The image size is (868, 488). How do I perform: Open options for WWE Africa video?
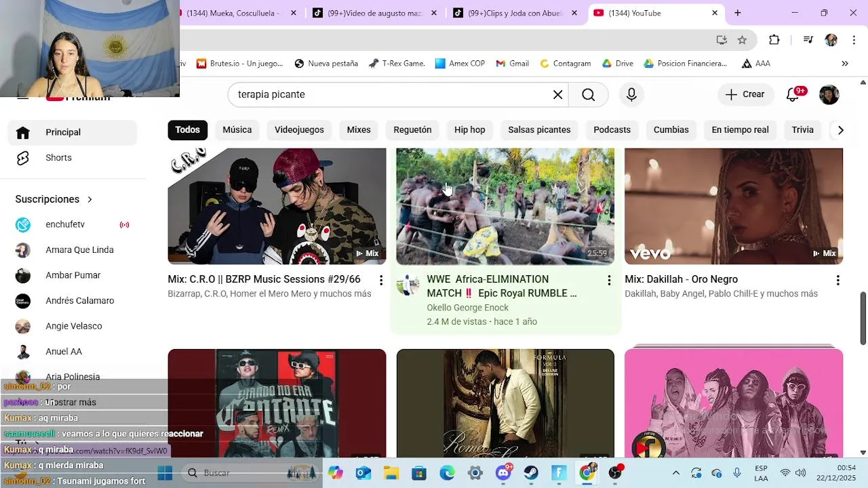coord(609,280)
